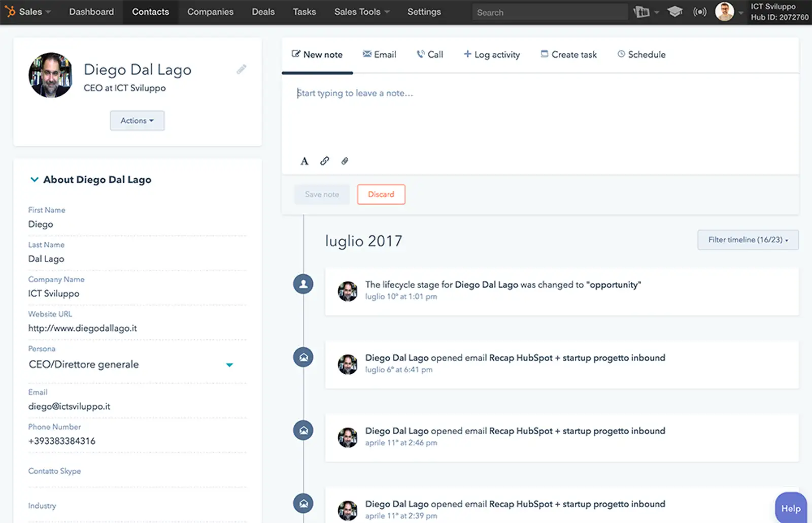Image resolution: width=812 pixels, height=523 pixels.
Task: Open the Help widget
Action: (791, 508)
